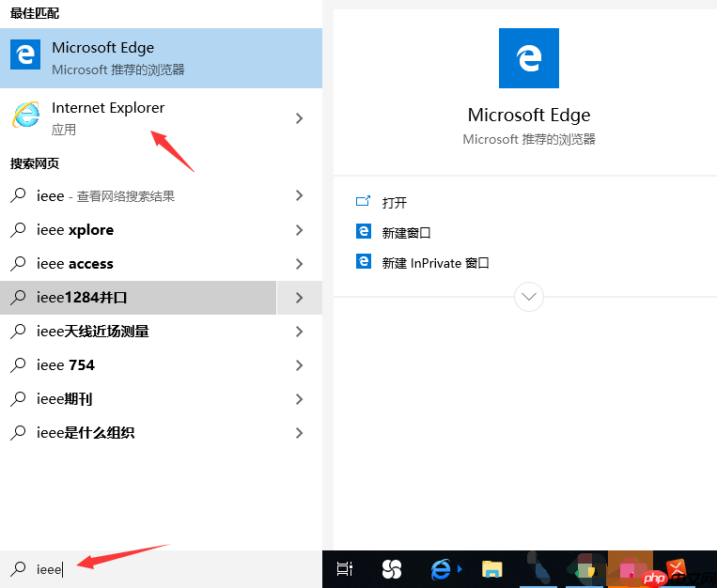
Task: Click the search text field containing ieee
Action: 169,568
